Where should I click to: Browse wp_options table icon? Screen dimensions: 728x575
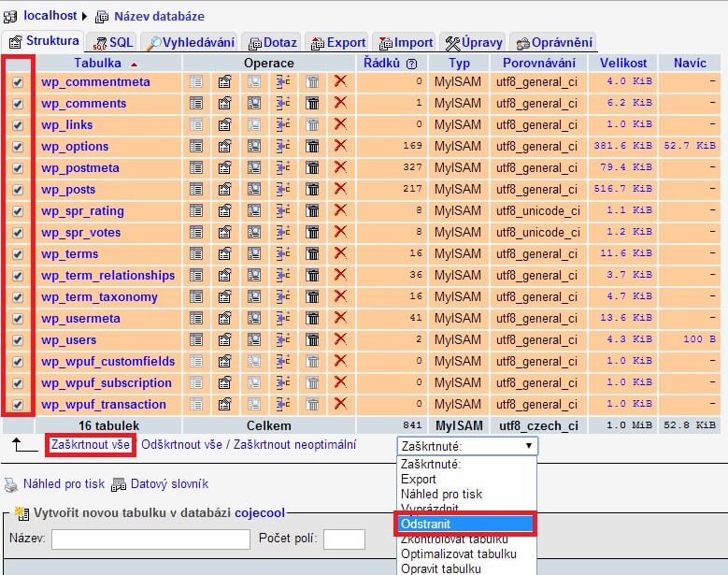point(196,146)
